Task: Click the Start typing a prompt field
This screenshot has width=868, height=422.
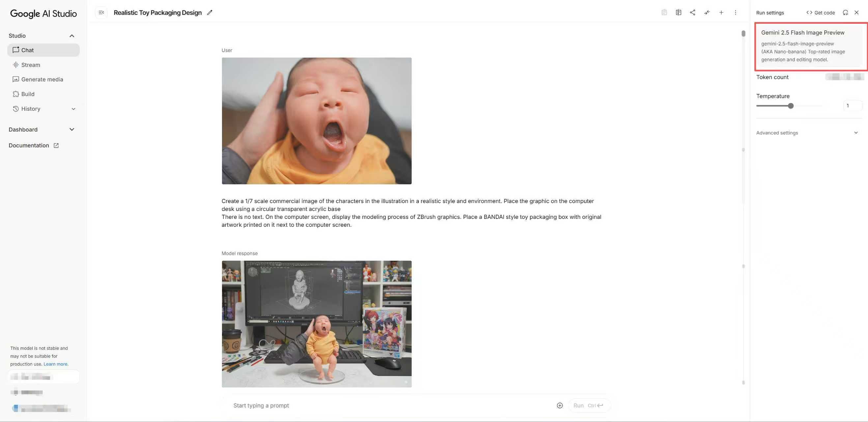Action: [x=391, y=406]
